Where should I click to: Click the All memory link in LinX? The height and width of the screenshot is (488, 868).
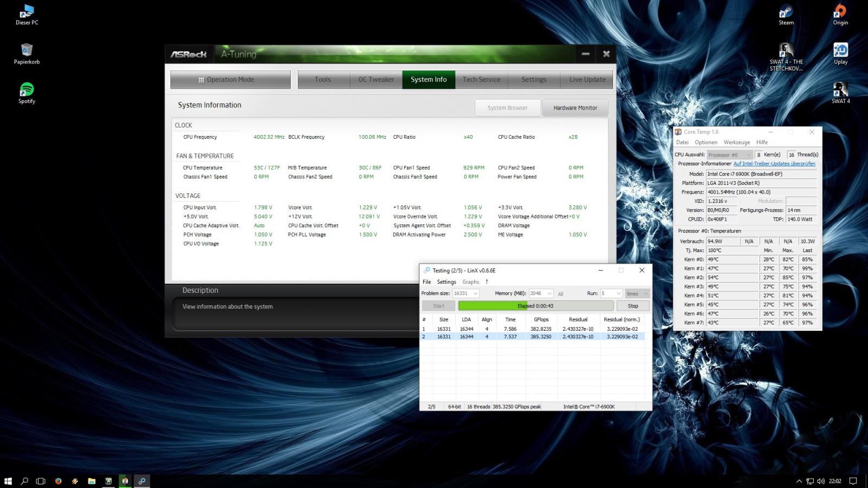coord(560,294)
